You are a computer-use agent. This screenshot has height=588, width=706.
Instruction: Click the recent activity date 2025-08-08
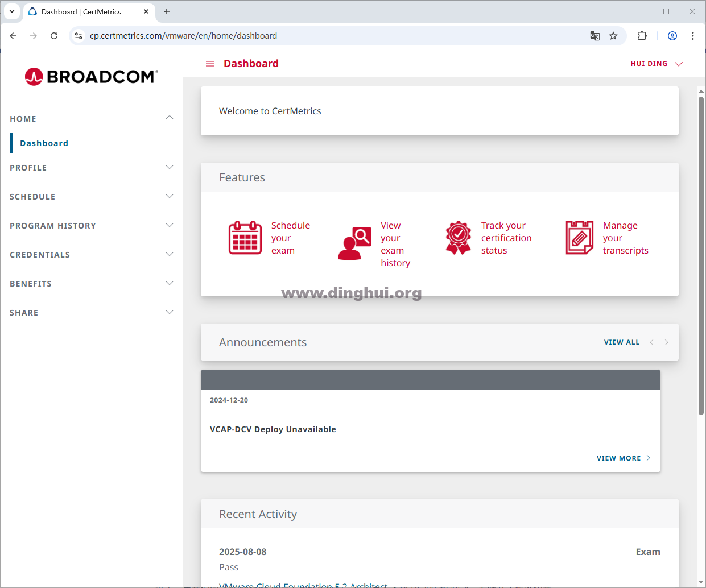coord(243,552)
